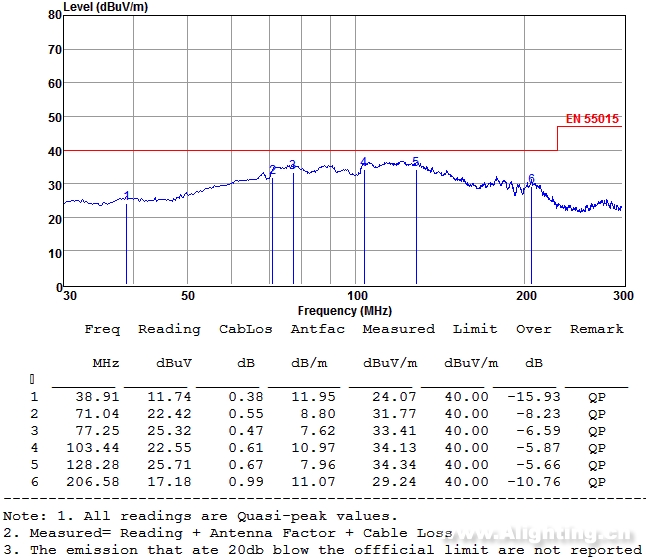
Task: Click over-limit value -6.59
Action: 538,431
